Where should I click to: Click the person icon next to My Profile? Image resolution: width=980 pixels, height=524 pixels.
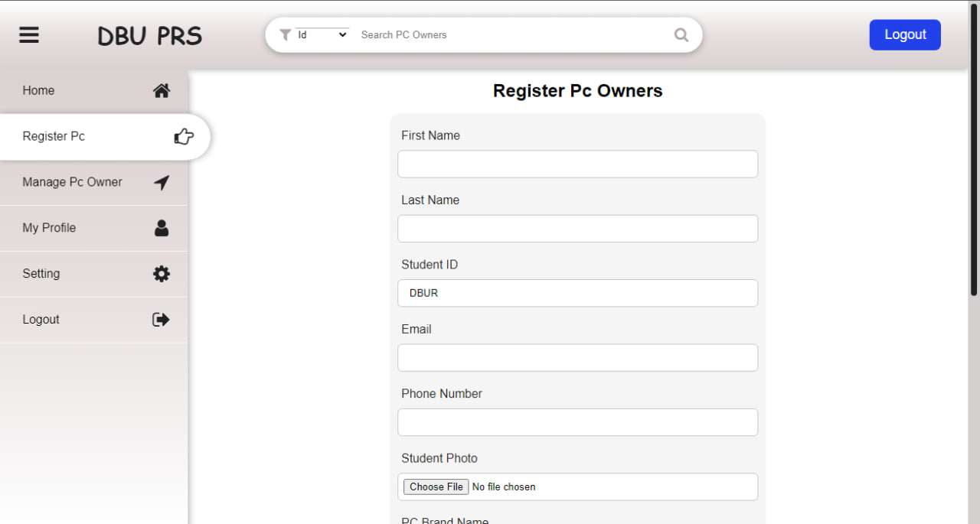[161, 227]
